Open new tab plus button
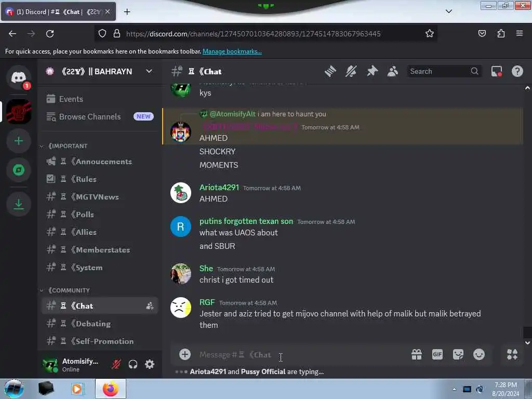532x399 pixels. point(127,12)
